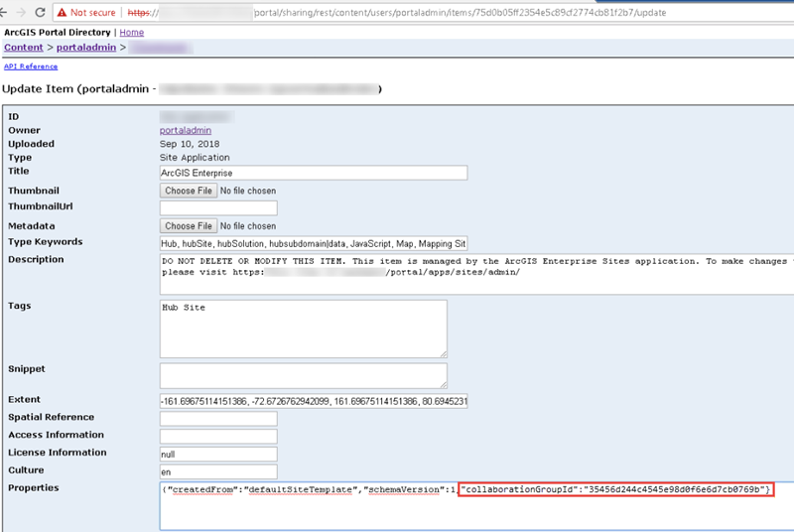The height and width of the screenshot is (532, 794).
Task: Click the 'Site Application' type value
Action: pos(195,158)
